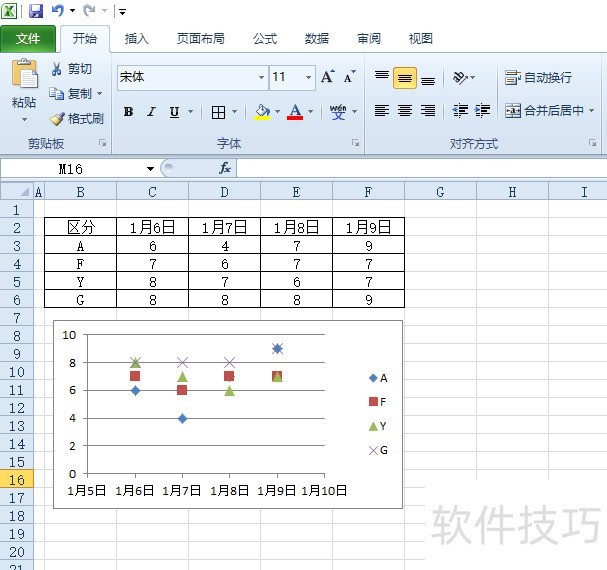Expand the undo history dropdown
607x570 pixels.
[x=72, y=11]
